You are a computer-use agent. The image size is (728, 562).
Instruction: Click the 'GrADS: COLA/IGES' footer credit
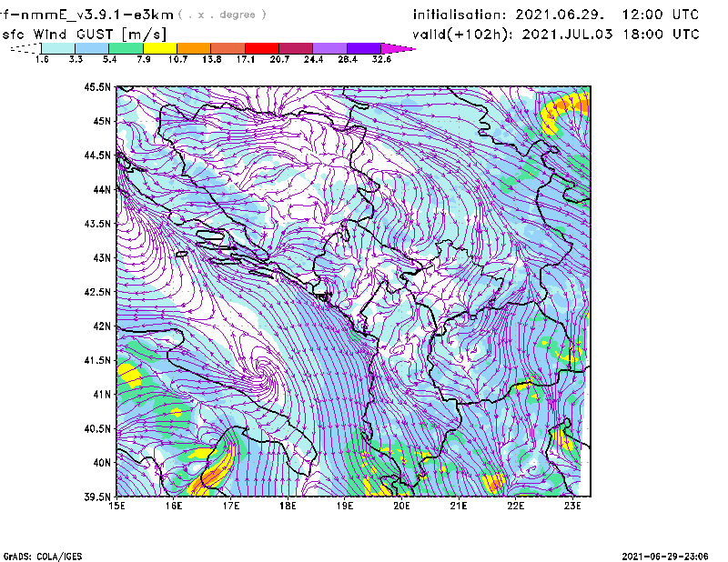point(43,557)
